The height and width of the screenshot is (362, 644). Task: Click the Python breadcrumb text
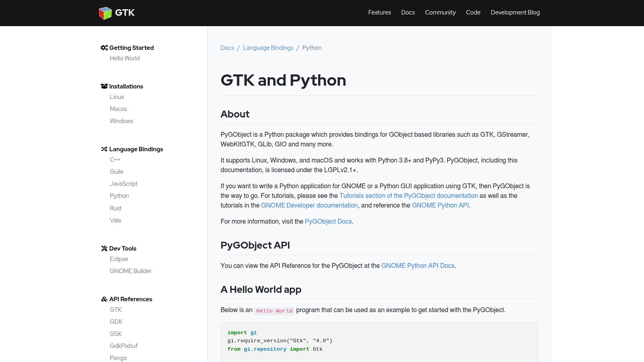tap(312, 48)
